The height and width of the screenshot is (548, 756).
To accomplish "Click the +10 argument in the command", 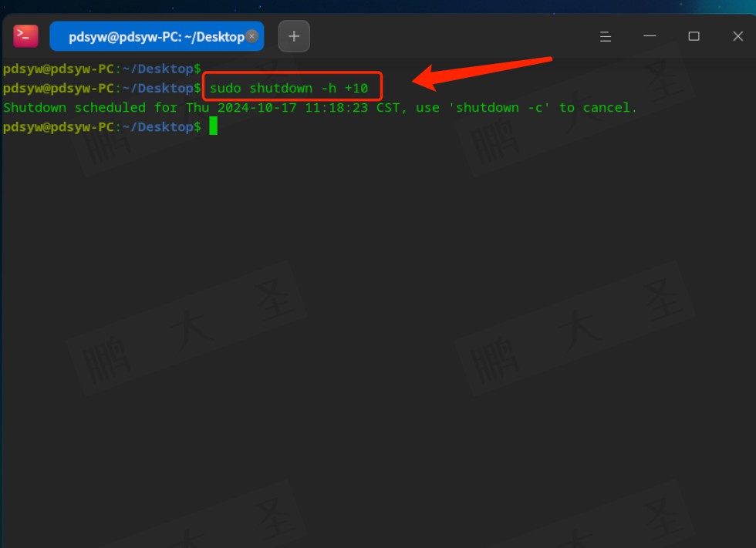I will pos(356,89).
